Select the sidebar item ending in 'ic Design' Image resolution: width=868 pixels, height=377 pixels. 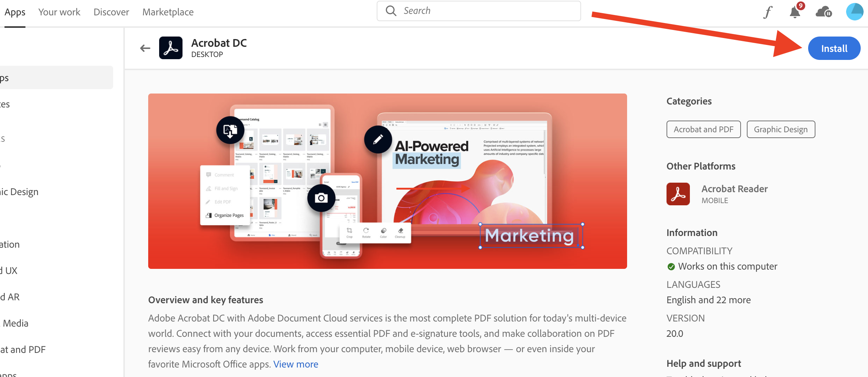click(19, 192)
